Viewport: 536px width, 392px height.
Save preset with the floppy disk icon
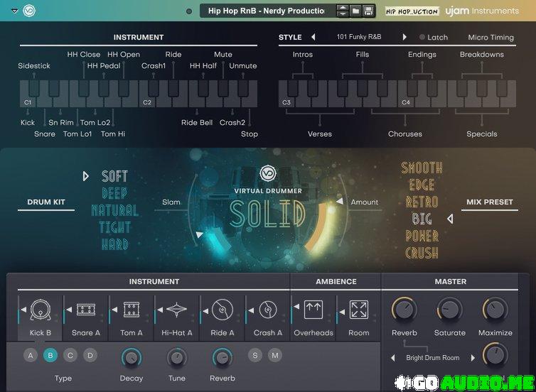[x=368, y=11]
